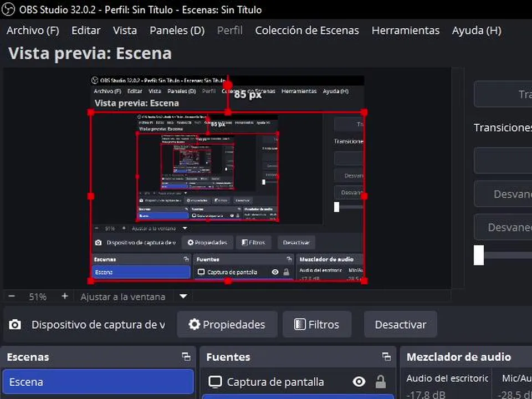Viewport: 532px width, 399px height.
Task: Click the -17.8 dB audio level value
Action: pos(426,395)
